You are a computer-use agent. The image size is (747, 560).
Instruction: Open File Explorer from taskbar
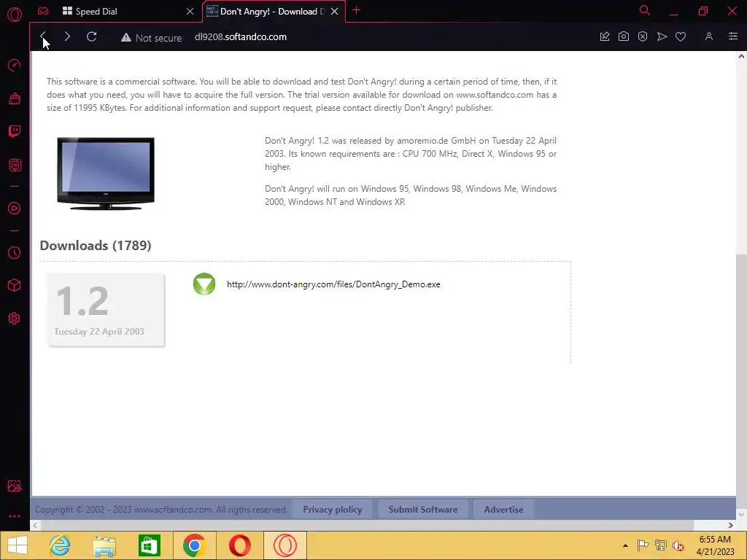104,545
